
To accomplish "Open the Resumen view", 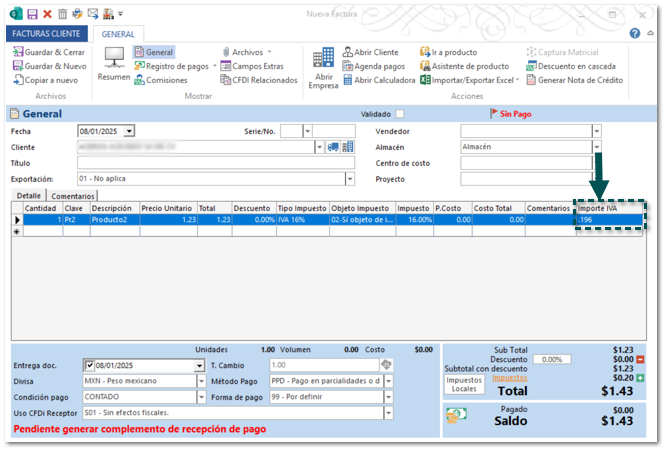I will click(114, 64).
